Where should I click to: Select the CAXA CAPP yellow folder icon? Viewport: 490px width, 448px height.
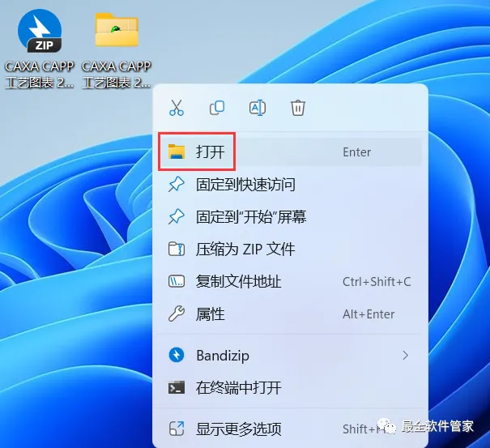[x=117, y=30]
